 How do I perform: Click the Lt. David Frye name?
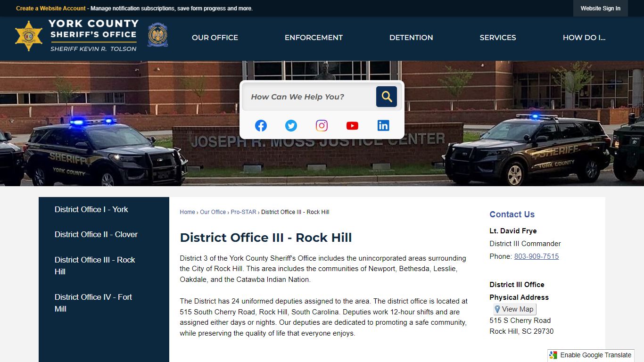(513, 231)
